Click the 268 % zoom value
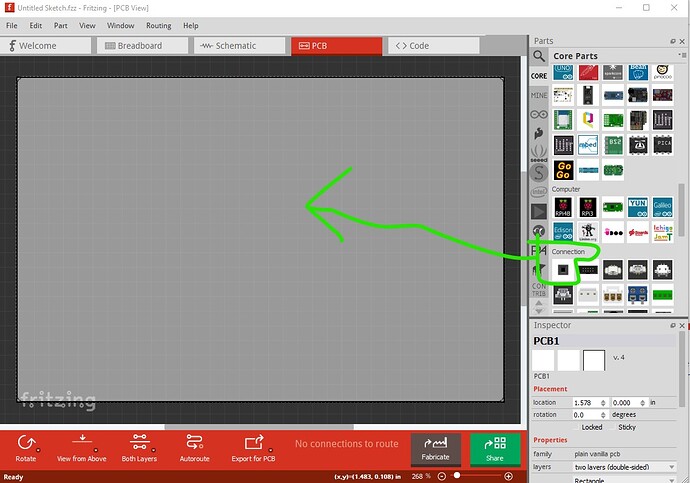The image size is (690, 483). coord(421,476)
